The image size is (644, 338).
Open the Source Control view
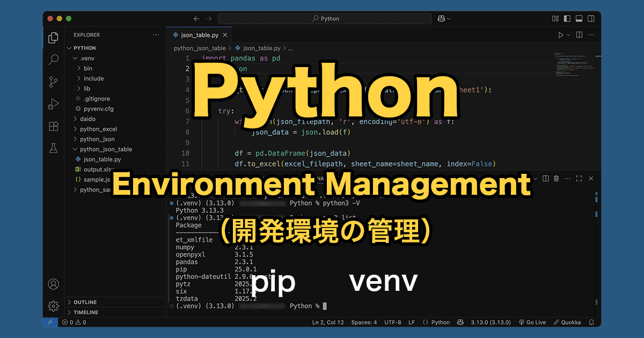pos(53,82)
